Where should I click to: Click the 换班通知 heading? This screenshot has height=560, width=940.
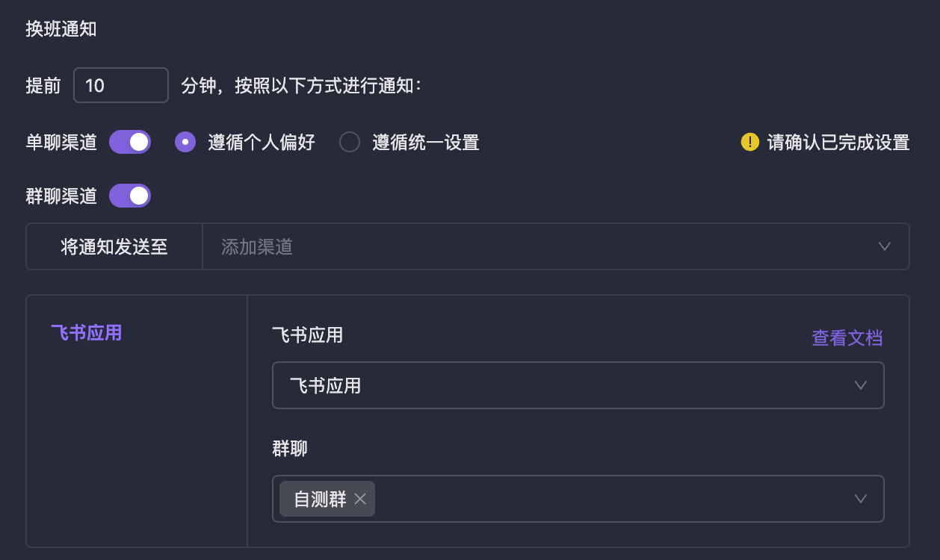tap(61, 28)
